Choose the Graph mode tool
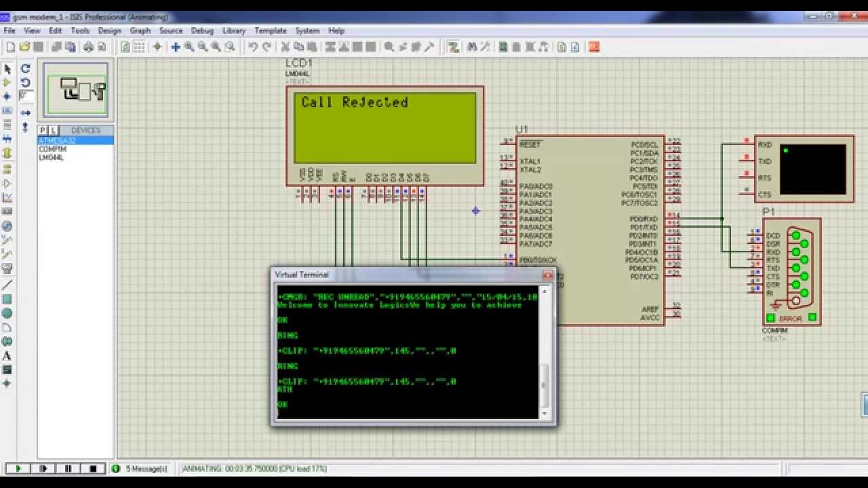Screen dimensions: 868x488 coord(7,198)
